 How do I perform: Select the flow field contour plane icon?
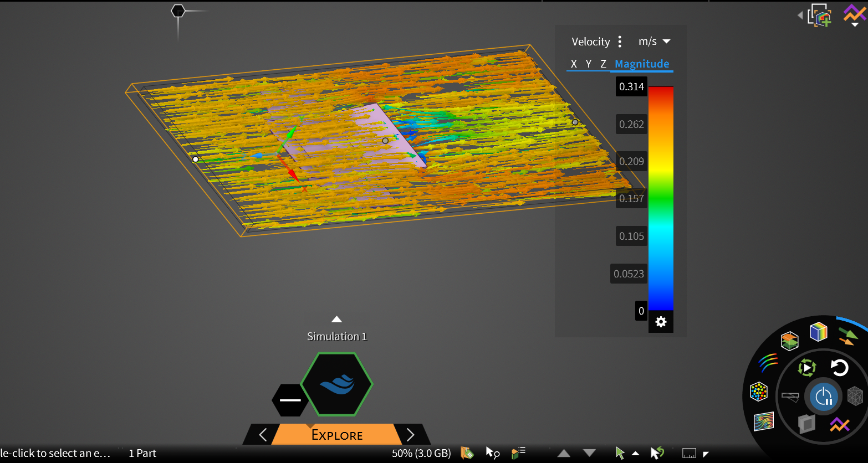tap(764, 421)
